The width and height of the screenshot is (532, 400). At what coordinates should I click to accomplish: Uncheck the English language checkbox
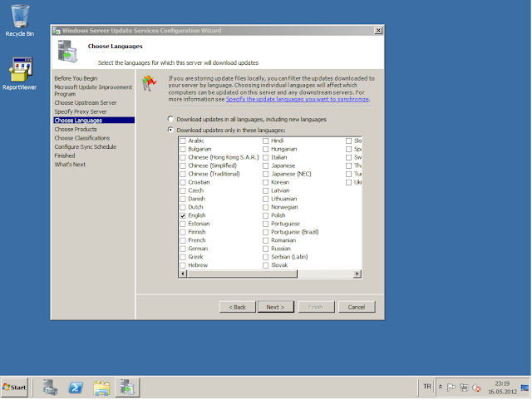[183, 215]
